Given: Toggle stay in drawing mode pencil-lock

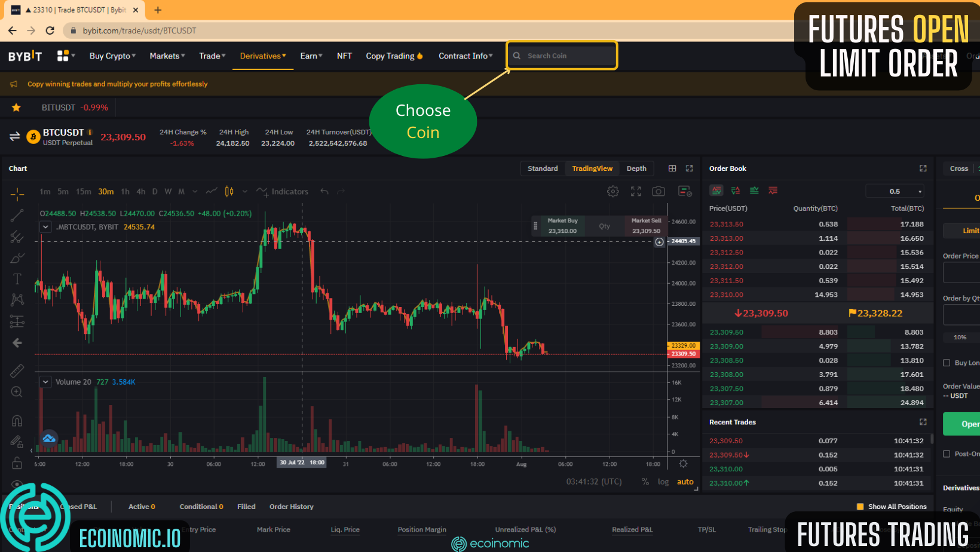Looking at the screenshot, I should pyautogui.click(x=17, y=442).
